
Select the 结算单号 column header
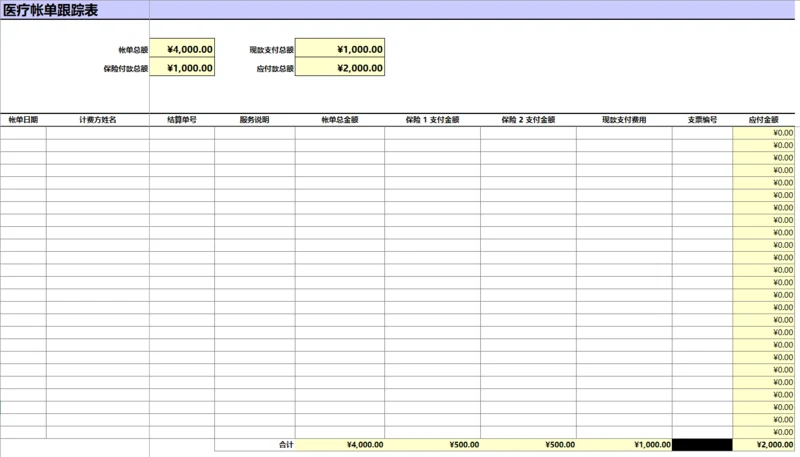pyautogui.click(x=182, y=119)
